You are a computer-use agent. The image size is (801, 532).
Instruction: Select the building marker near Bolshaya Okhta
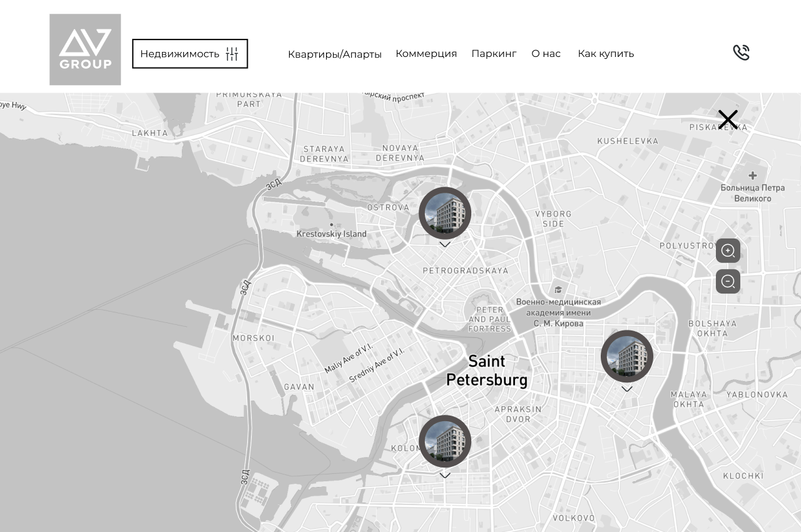coord(627,356)
